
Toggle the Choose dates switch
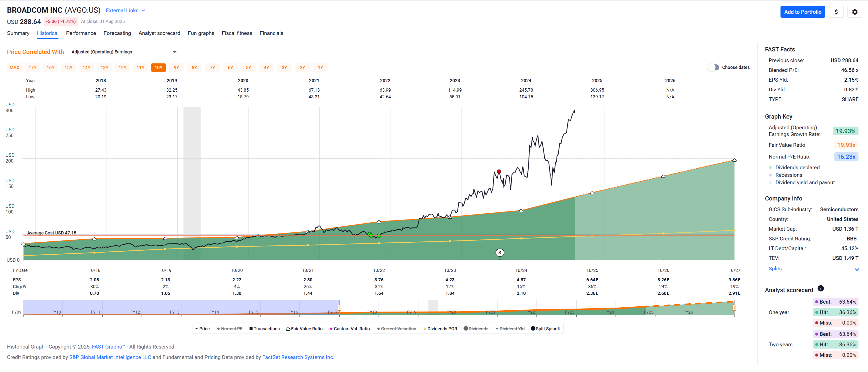[x=713, y=67]
